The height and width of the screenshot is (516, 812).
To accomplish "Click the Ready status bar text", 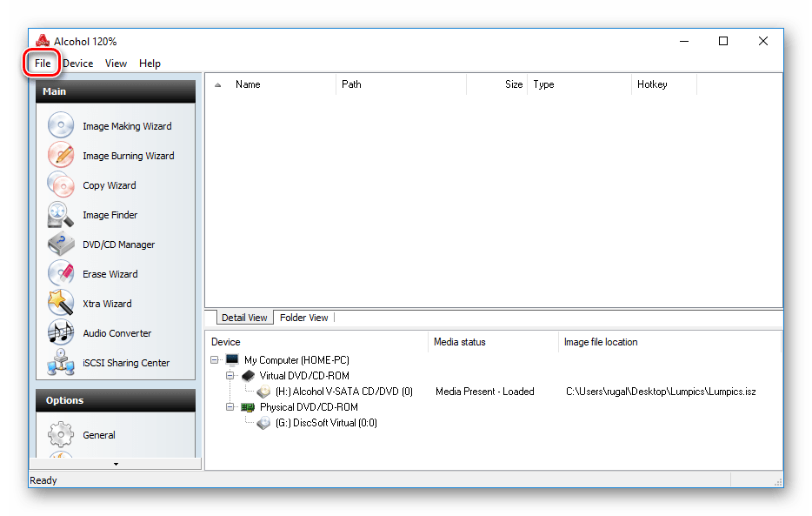I will tap(43, 480).
